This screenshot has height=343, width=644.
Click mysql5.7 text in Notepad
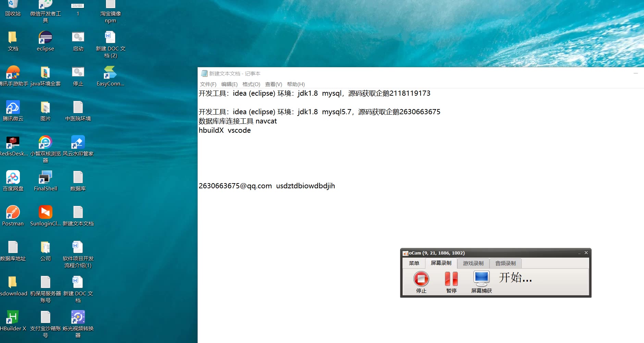pos(337,112)
